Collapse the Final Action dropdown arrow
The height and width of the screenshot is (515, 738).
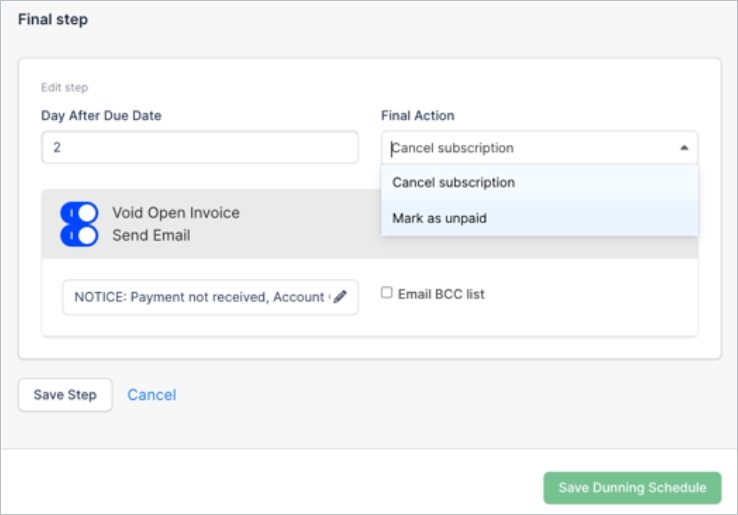point(684,148)
